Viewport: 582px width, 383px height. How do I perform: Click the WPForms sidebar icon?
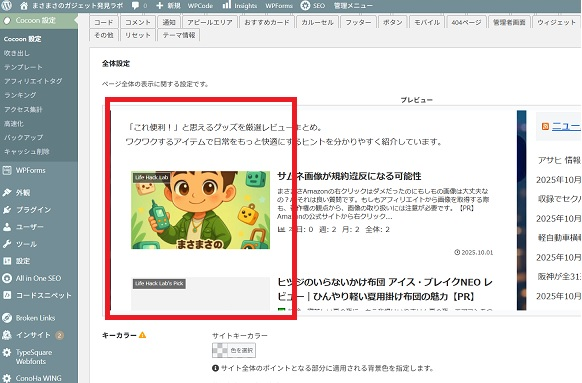coord(7,171)
